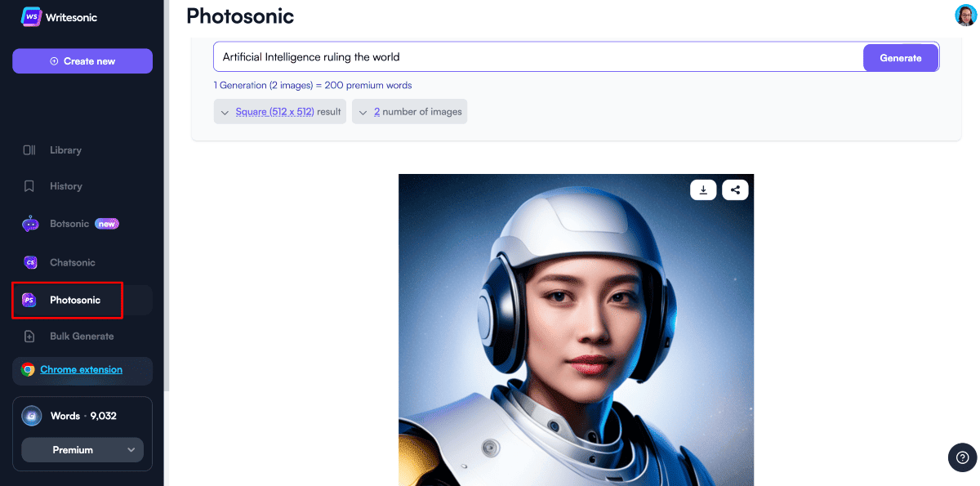Select Photosonic in the sidebar
This screenshot has height=486, width=980.
point(74,300)
